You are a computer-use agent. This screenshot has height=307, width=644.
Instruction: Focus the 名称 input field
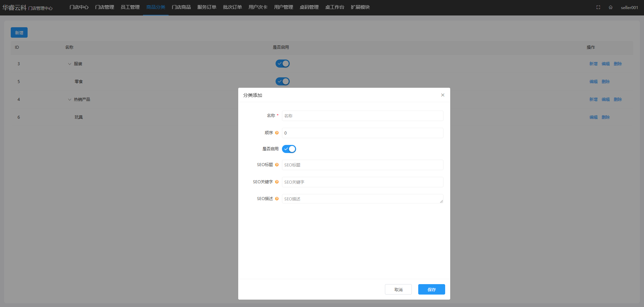[x=362, y=116]
